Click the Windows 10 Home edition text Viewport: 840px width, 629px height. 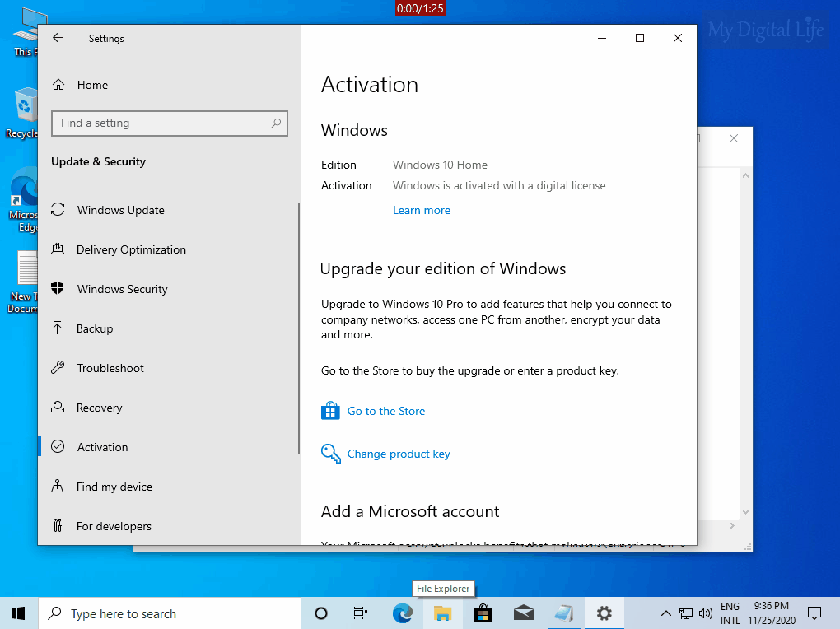pos(440,165)
